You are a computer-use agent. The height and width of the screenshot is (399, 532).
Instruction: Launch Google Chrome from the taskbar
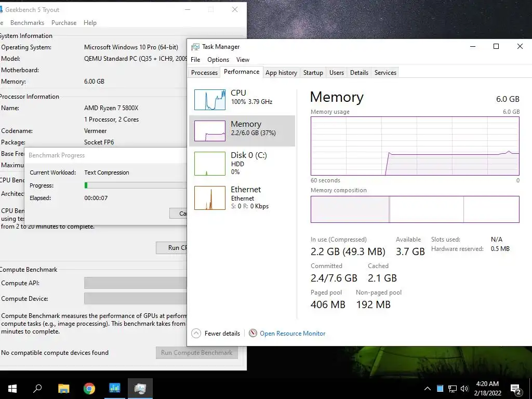(89, 389)
